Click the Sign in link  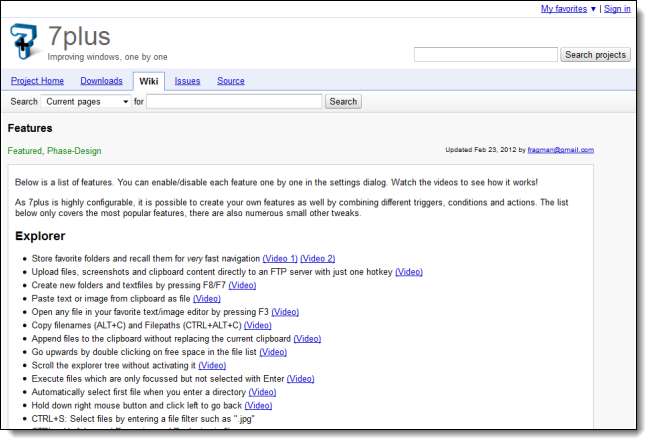(617, 9)
